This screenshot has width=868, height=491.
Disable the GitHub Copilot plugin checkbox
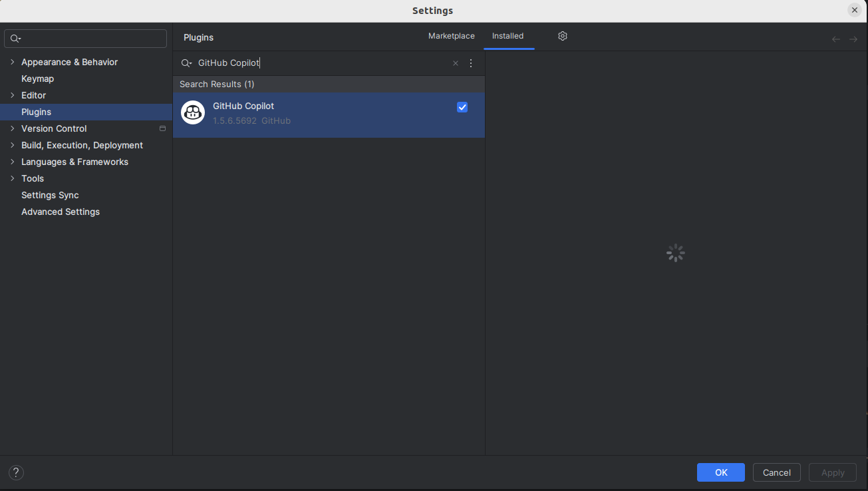coord(462,107)
